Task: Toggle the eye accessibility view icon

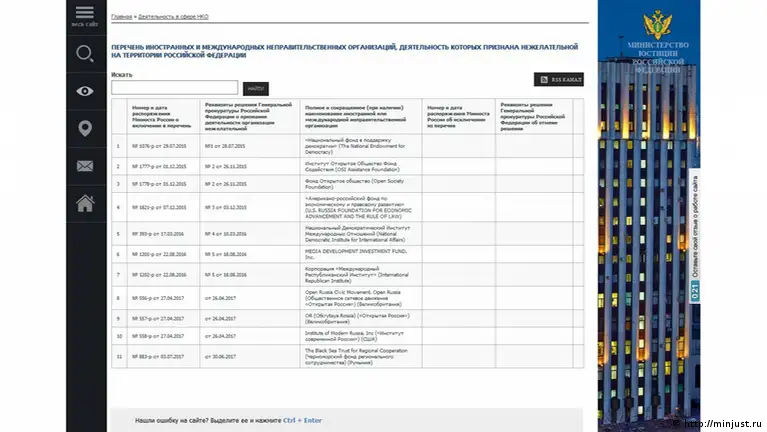Action: (85, 90)
